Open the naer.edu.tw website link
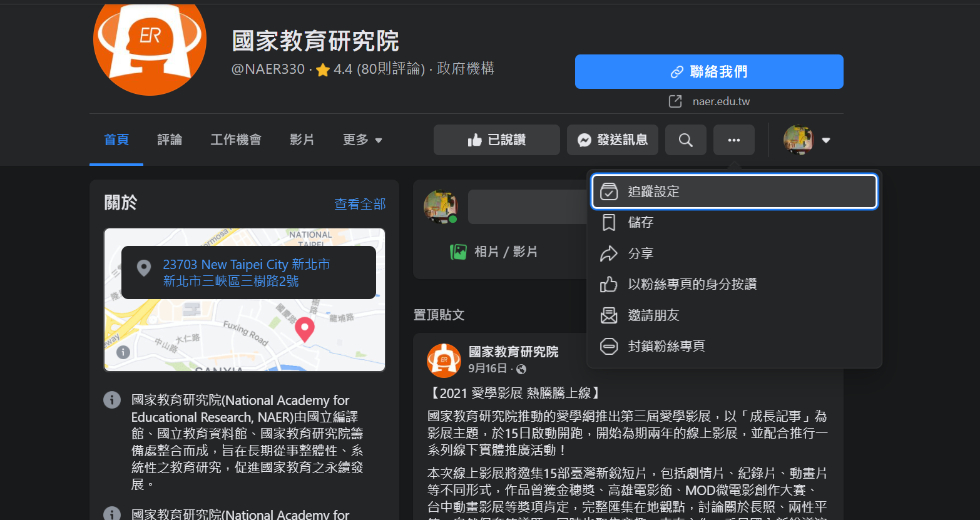980x520 pixels. click(x=721, y=101)
